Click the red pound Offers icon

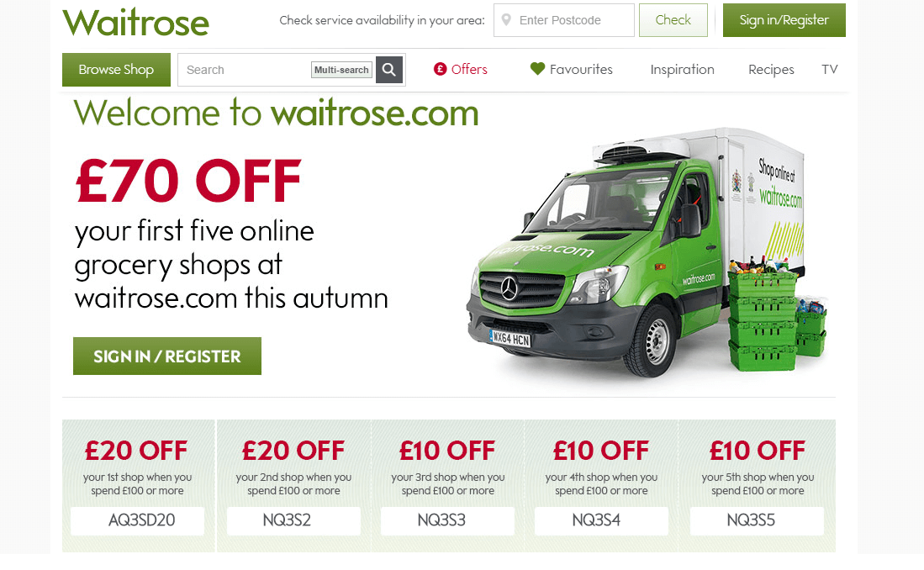point(440,69)
